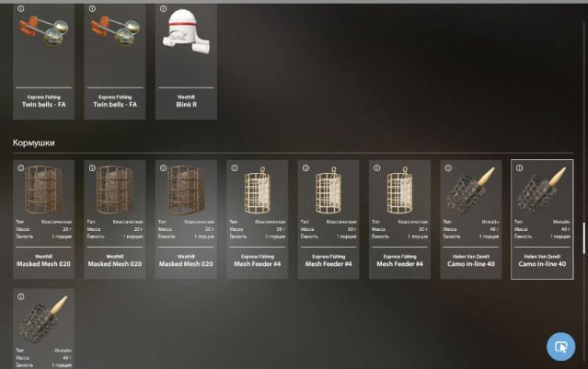Click Mesh Feeder #4 name on third card
This screenshot has width=588, height=369.
click(x=399, y=264)
